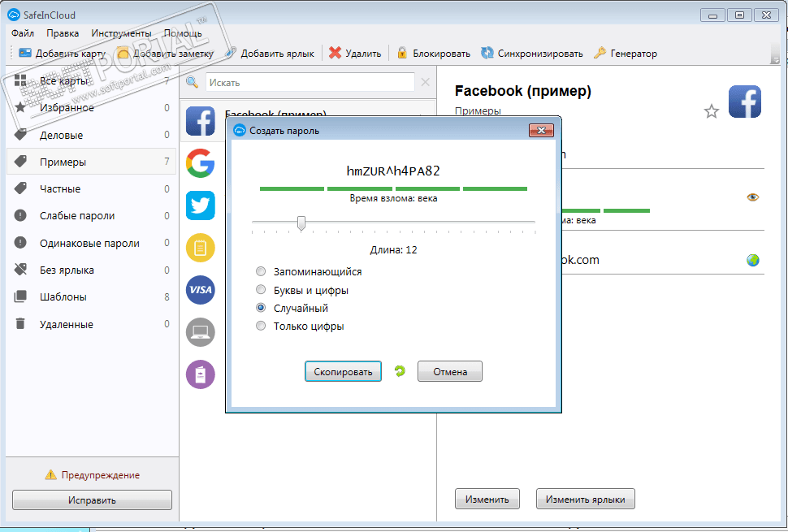The image size is (788, 532).
Task: Click the Synchronize arrows icon
Action: 487,53
